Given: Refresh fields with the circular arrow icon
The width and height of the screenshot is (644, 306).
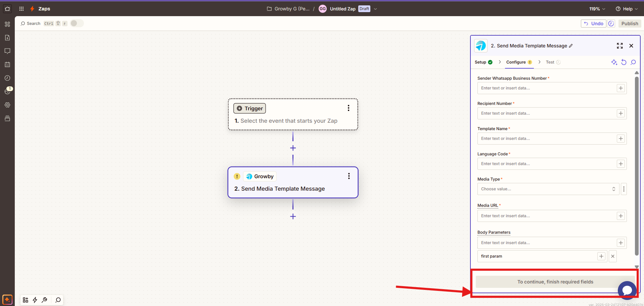Looking at the screenshot, I should click(624, 62).
